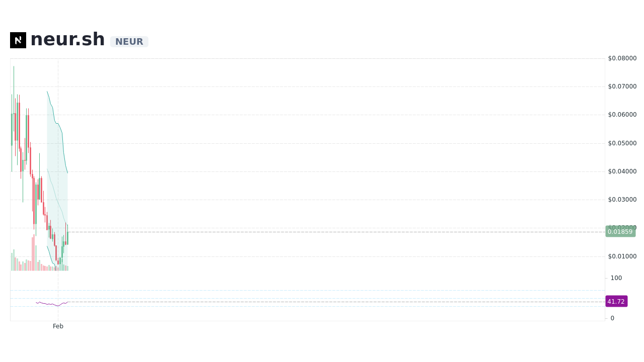Image resolution: width=644 pixels, height=362 pixels.
Task: Click the neur.sh title text
Action: pyautogui.click(x=67, y=40)
